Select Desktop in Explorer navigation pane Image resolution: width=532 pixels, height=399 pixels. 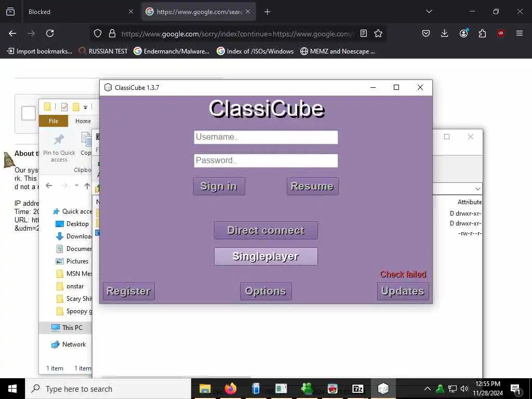click(72, 224)
